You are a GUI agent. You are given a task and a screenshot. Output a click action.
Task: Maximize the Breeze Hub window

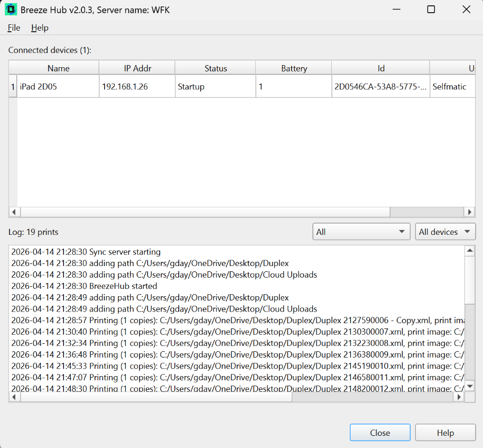431,10
